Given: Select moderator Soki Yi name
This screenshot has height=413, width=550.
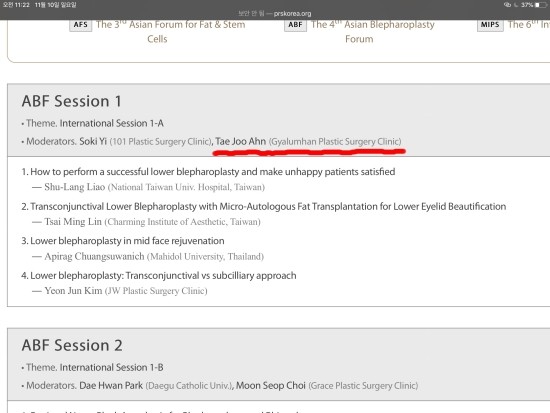Looking at the screenshot, I should click(93, 141).
